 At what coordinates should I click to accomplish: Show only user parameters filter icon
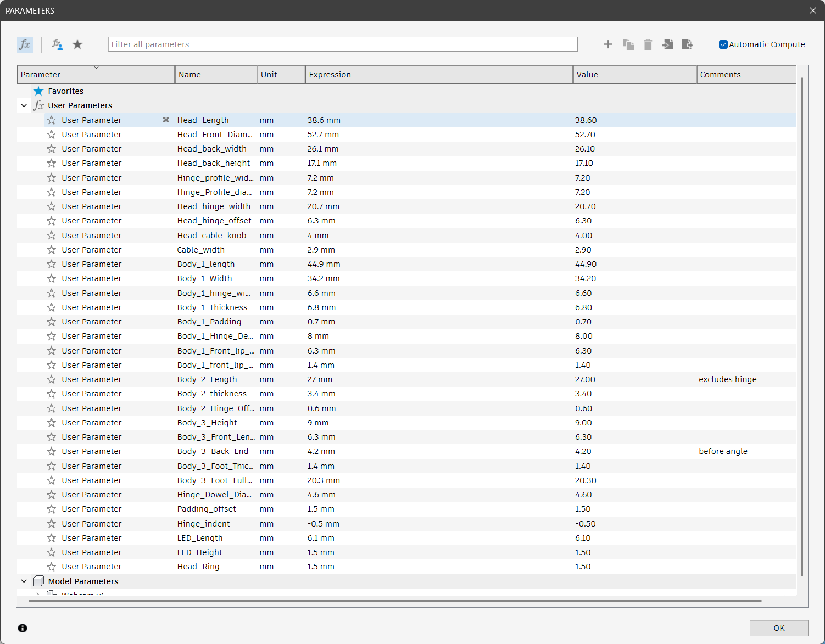pyautogui.click(x=57, y=44)
